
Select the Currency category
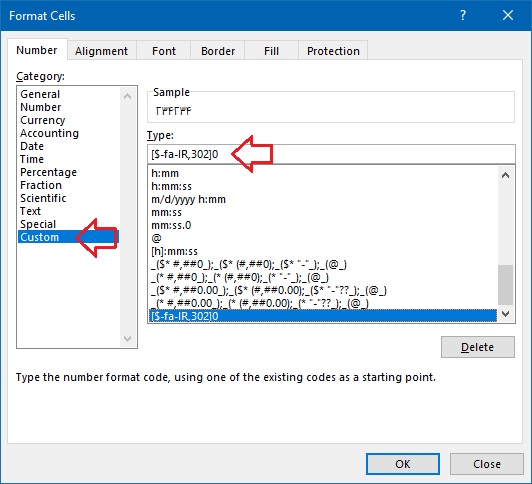tap(42, 120)
